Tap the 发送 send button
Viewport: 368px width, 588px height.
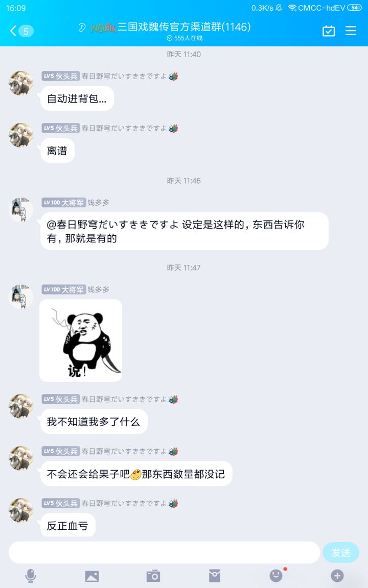(341, 552)
